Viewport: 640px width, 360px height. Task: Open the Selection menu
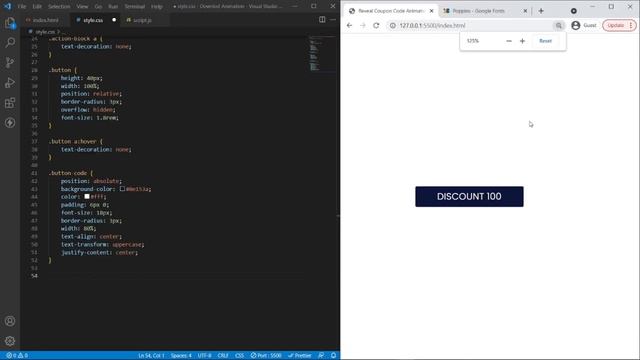(x=59, y=7)
